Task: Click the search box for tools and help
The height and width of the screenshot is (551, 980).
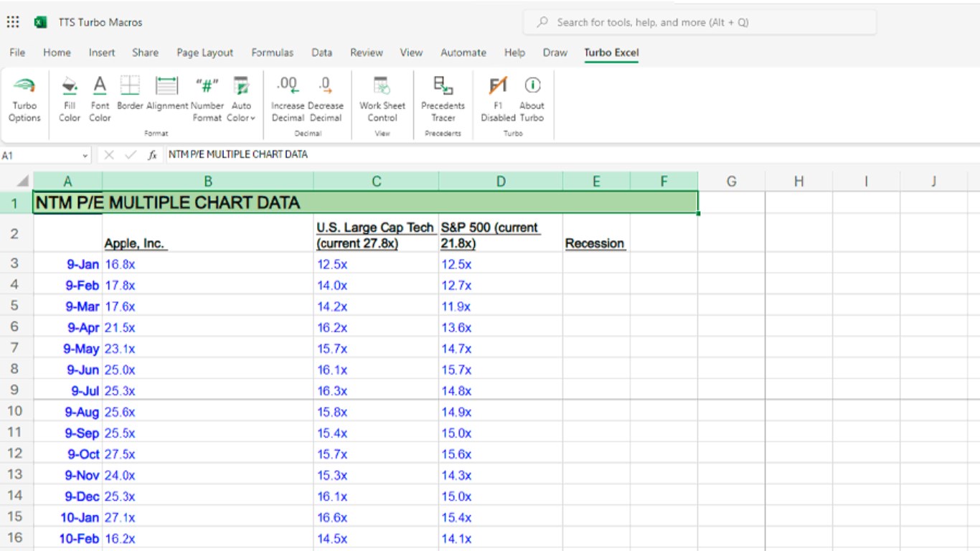Action: point(699,22)
